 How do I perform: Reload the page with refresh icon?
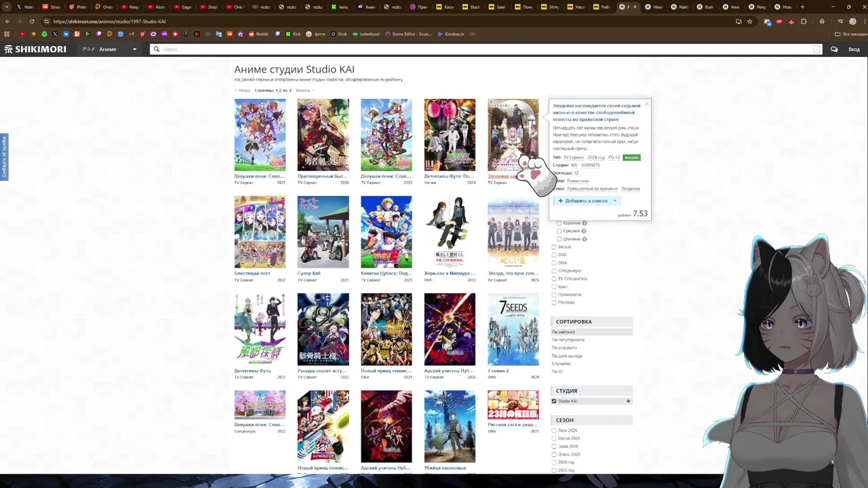click(32, 21)
